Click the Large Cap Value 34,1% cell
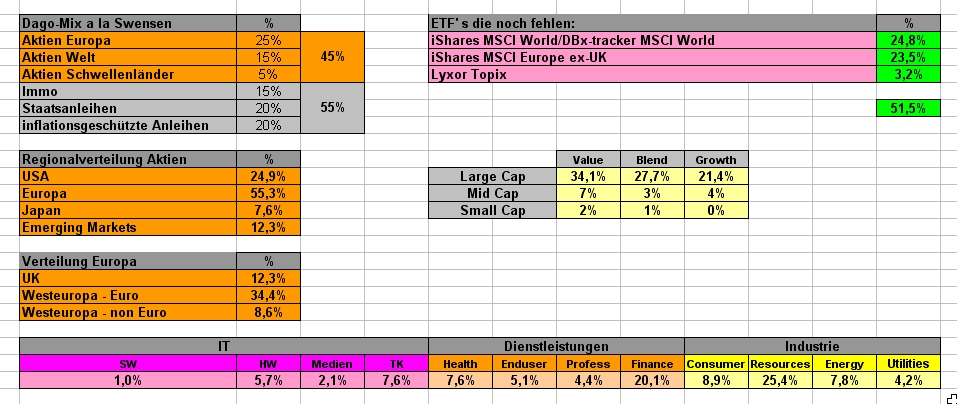 pos(587,176)
